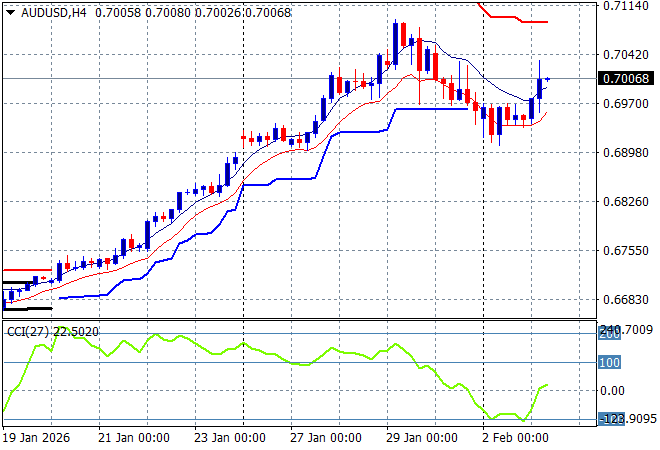Click the 0.70420 price axis label
The image size is (660, 450).
point(626,55)
